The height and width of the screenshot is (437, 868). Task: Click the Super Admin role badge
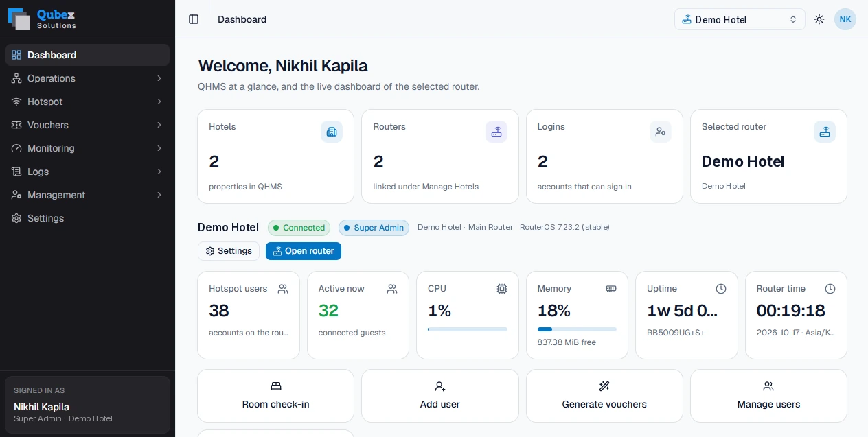[374, 228]
